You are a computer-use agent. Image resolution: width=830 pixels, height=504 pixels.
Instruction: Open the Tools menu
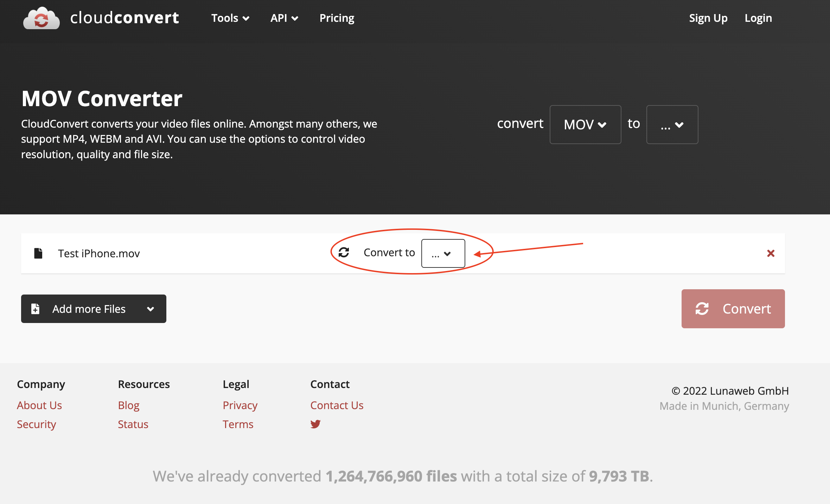(230, 18)
